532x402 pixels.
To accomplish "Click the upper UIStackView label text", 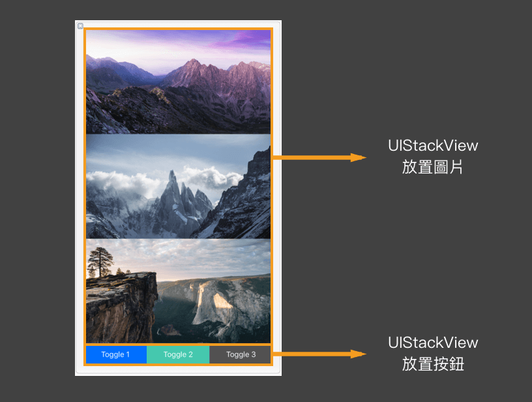I will point(433,146).
